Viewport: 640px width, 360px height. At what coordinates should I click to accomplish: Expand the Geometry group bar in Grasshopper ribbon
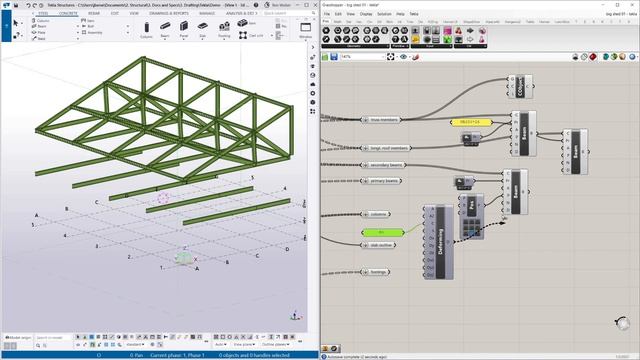click(x=355, y=47)
